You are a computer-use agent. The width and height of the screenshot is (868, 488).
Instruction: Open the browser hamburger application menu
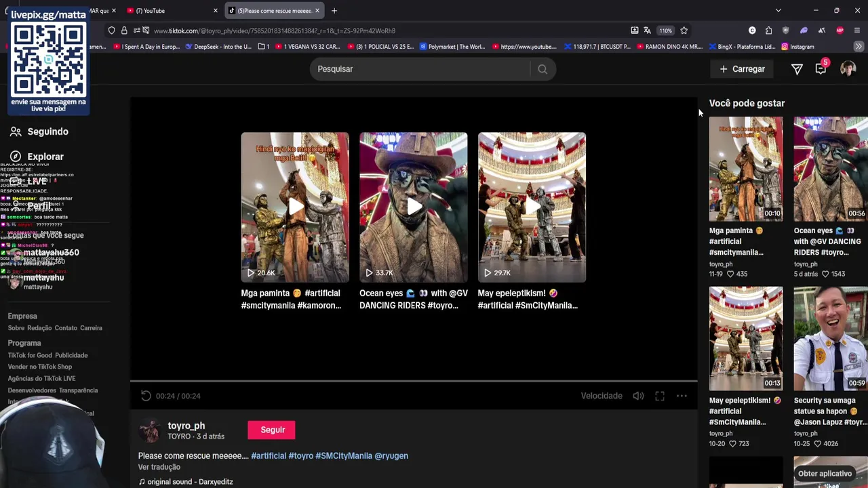point(857,30)
